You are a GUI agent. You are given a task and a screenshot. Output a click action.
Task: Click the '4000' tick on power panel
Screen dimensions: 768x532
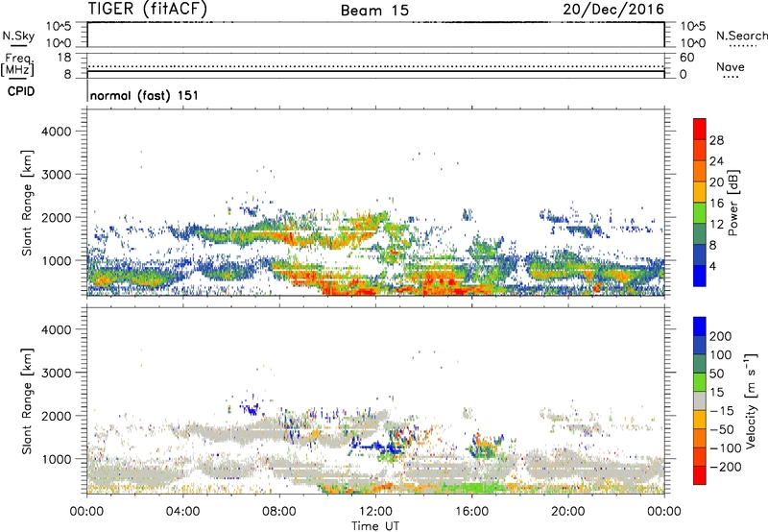(x=57, y=132)
